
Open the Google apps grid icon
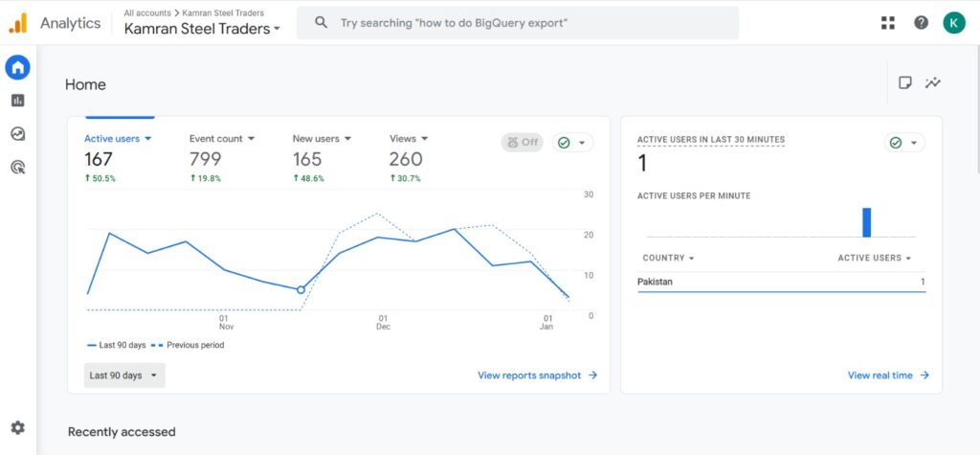click(888, 23)
